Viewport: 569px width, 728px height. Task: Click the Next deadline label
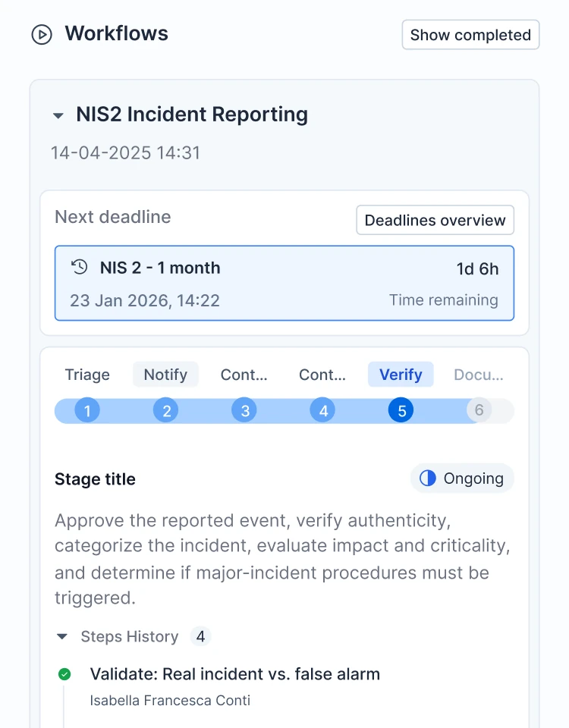pyautogui.click(x=113, y=217)
